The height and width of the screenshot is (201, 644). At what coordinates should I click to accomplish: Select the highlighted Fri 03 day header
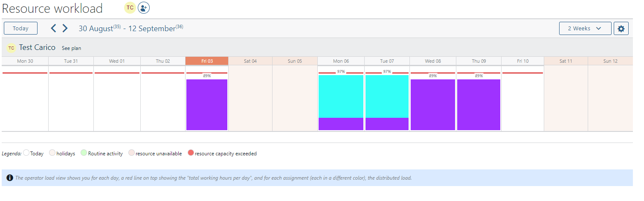pos(207,61)
